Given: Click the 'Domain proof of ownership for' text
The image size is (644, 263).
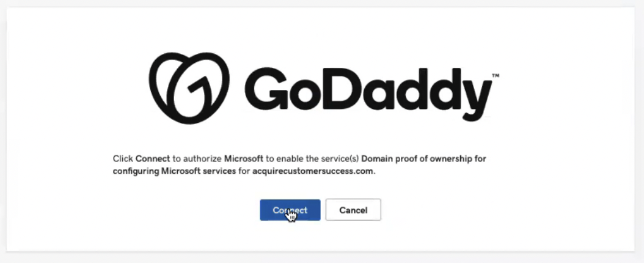Looking at the screenshot, I should tap(424, 158).
